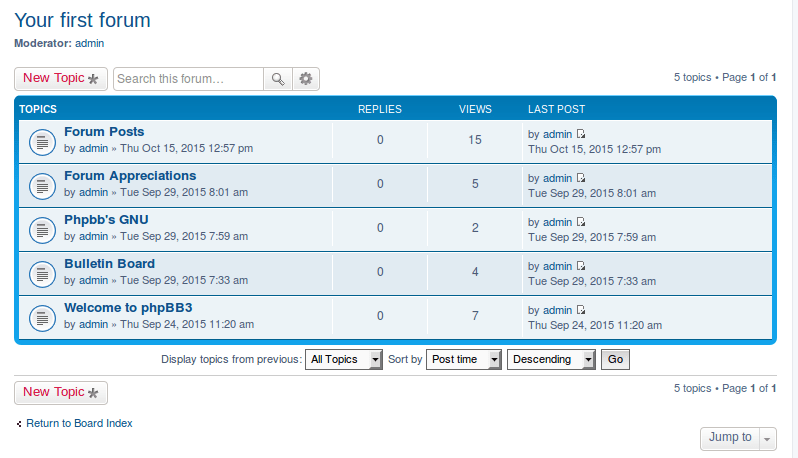View latest post icon in Phpbb's GNU row

click(x=581, y=222)
